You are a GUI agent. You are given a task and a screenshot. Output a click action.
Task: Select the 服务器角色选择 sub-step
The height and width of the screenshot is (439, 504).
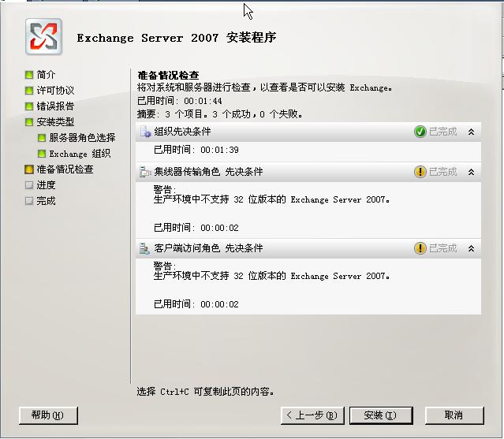point(82,138)
